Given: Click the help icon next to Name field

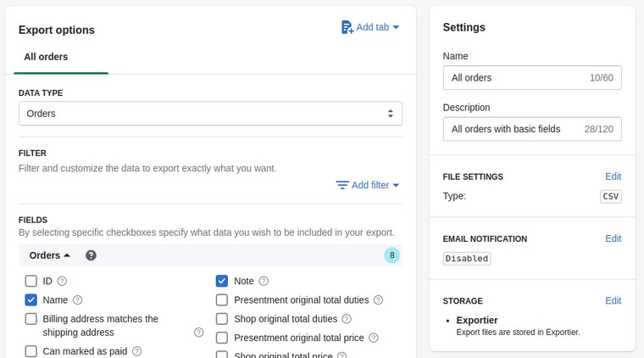Looking at the screenshot, I should [x=78, y=299].
